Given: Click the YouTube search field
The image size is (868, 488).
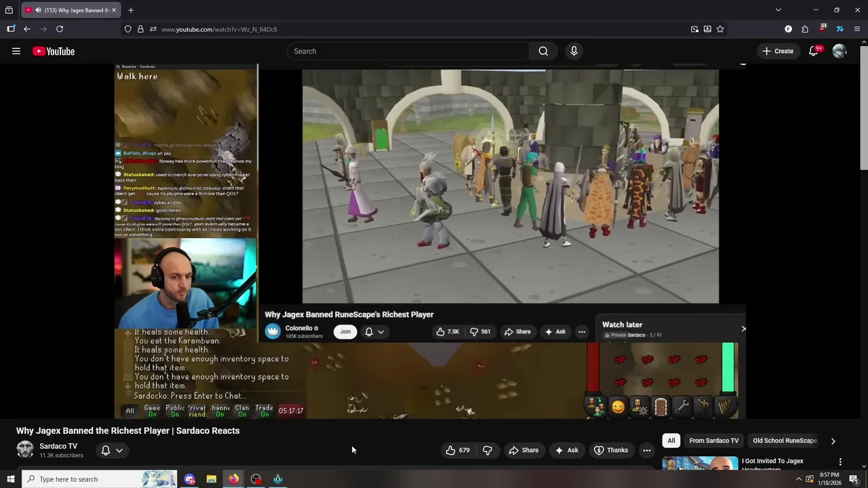Looking at the screenshot, I should point(408,51).
